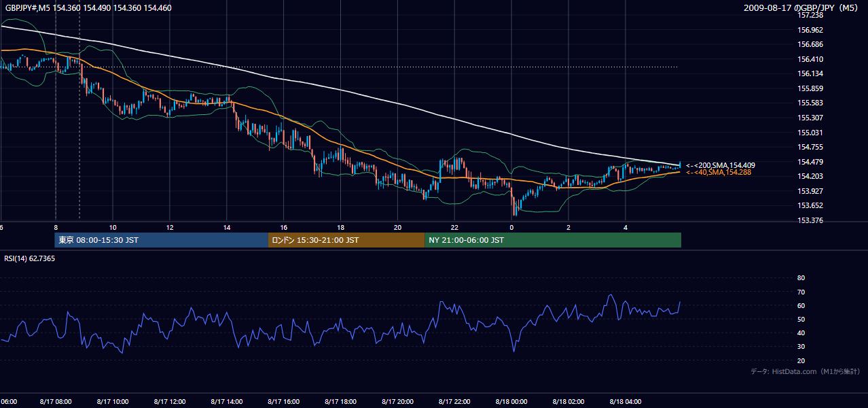Viewport: 868px width, 408px height.
Task: Select the 東京 08:00-15:30 JST session bar
Action: (x=162, y=240)
